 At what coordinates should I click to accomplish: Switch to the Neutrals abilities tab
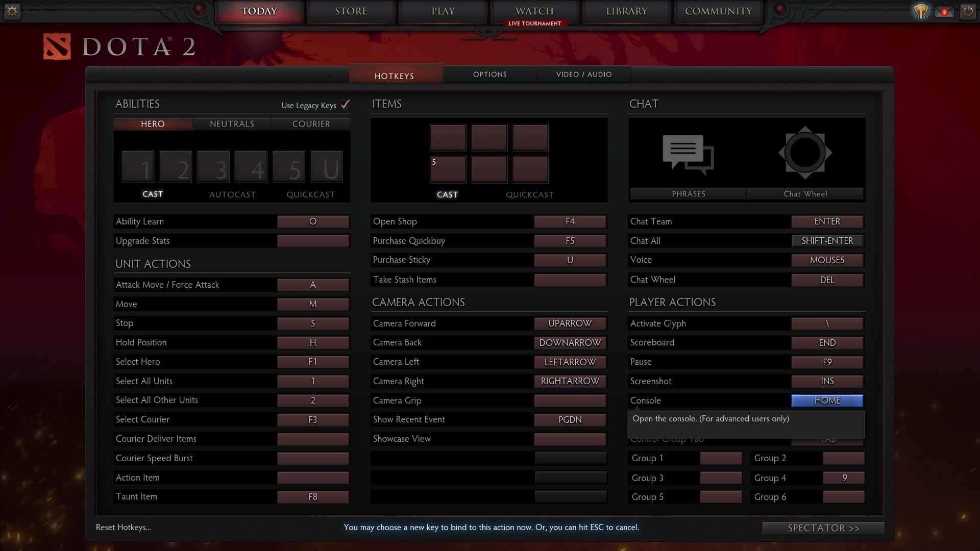tap(232, 124)
